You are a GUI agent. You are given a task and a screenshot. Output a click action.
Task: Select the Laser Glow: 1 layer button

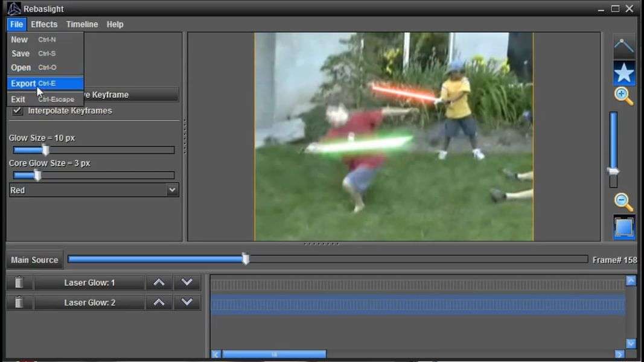[89, 282]
